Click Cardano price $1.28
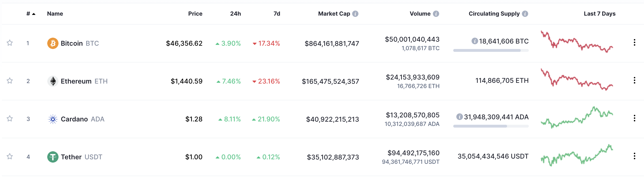Screen dimensions: 644x178 [x=194, y=119]
